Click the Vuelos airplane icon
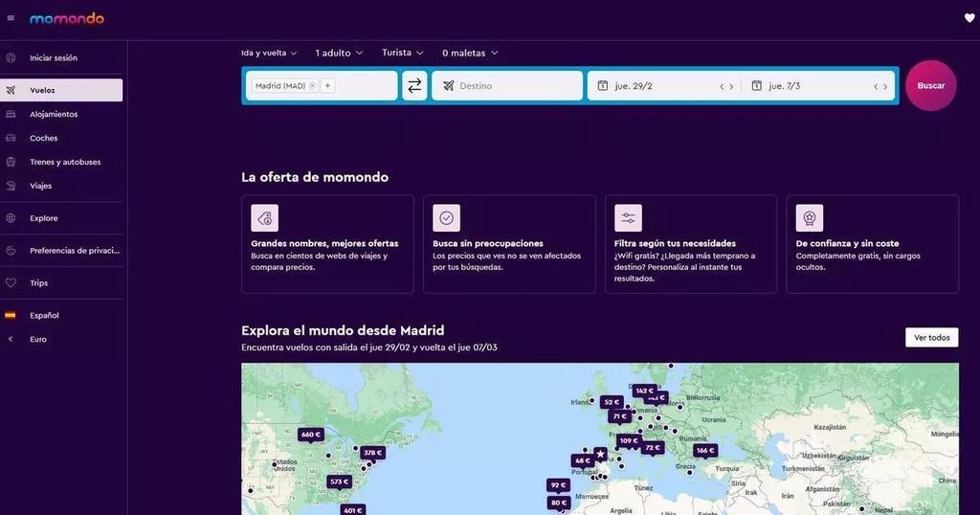 tap(11, 90)
